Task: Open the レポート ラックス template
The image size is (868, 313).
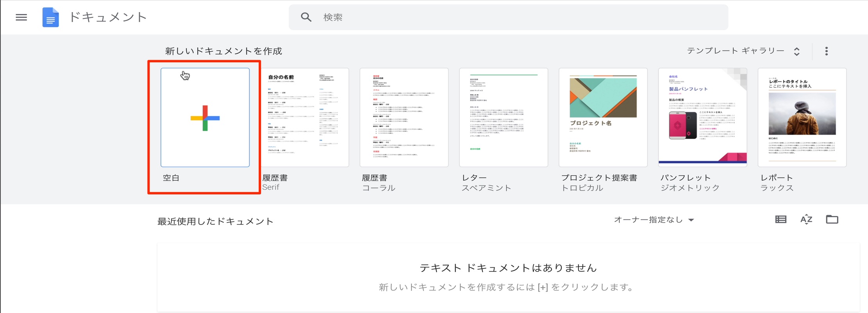Action: pos(802,117)
